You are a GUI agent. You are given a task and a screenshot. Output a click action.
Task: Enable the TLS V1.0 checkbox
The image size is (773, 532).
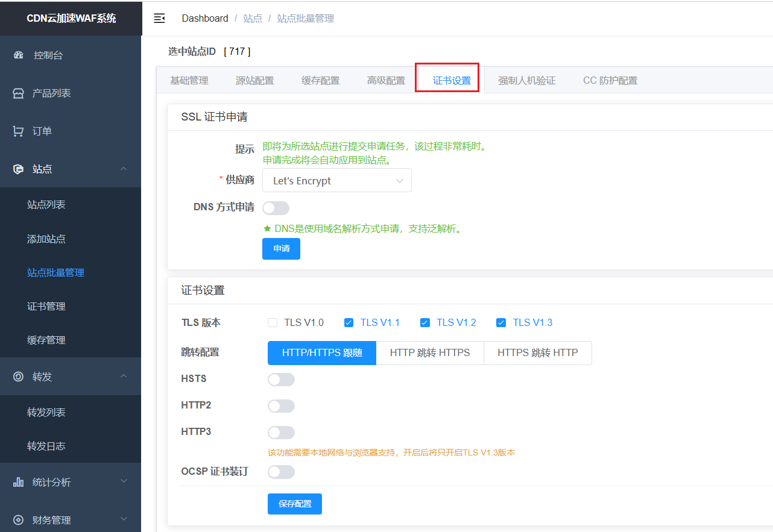tap(273, 323)
